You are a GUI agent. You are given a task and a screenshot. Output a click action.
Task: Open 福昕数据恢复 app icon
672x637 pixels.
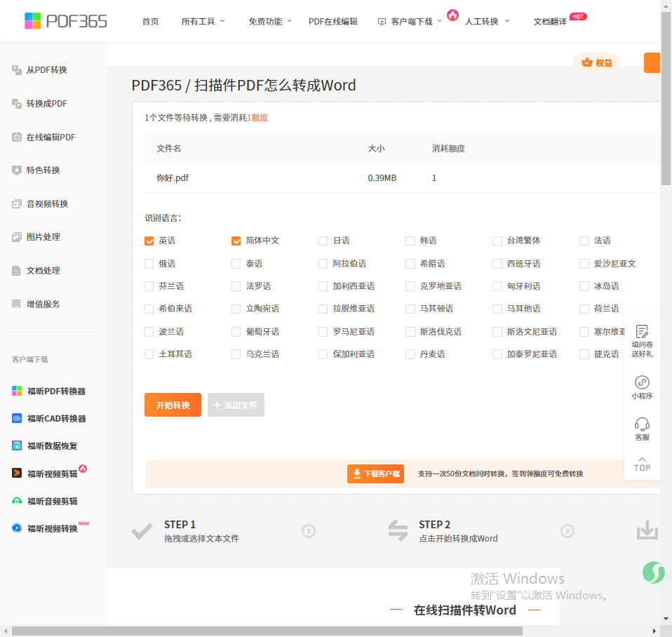17,445
